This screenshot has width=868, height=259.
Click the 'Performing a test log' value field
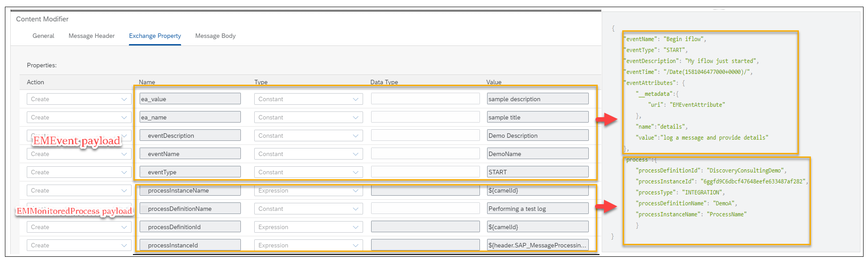point(537,209)
